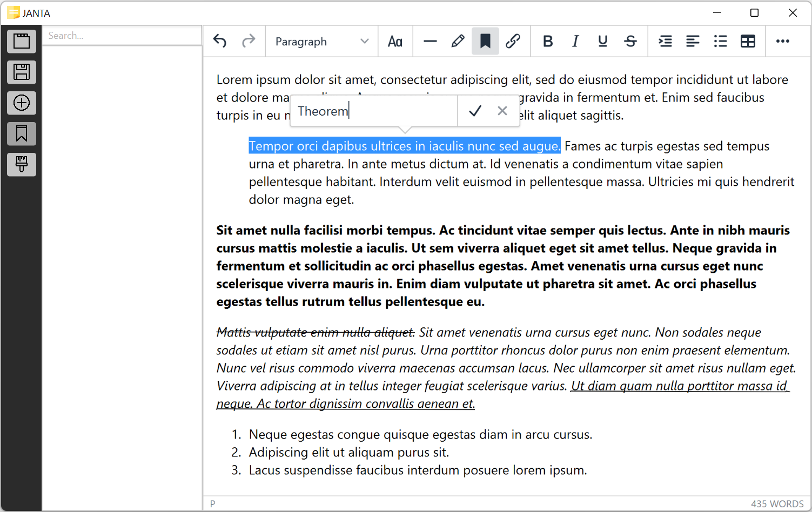The width and height of the screenshot is (812, 512).
Task: Click list item 'Adipiscing elit ut aliquam'
Action: point(349,452)
